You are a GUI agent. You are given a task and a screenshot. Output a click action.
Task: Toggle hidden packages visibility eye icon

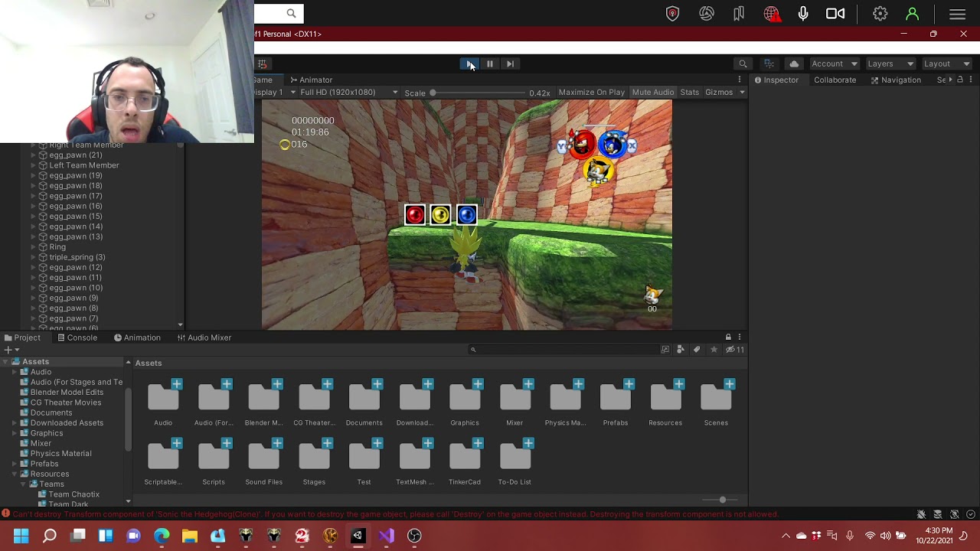[734, 350]
